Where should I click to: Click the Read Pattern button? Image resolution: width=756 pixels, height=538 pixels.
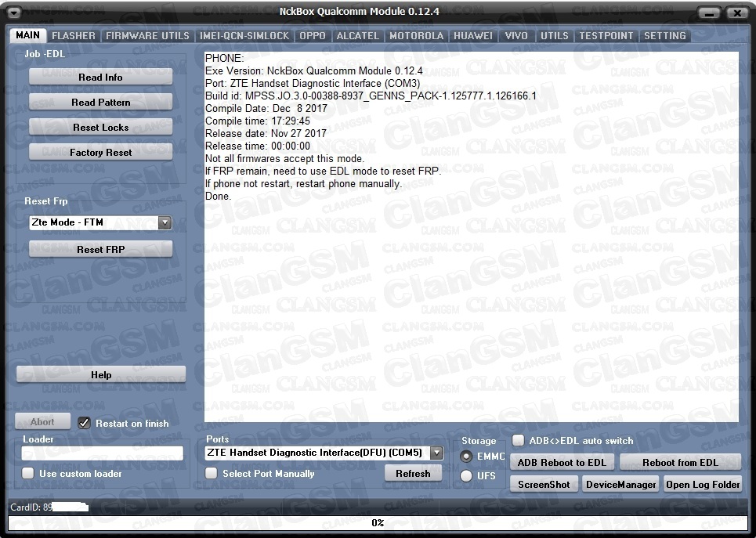coord(101,103)
